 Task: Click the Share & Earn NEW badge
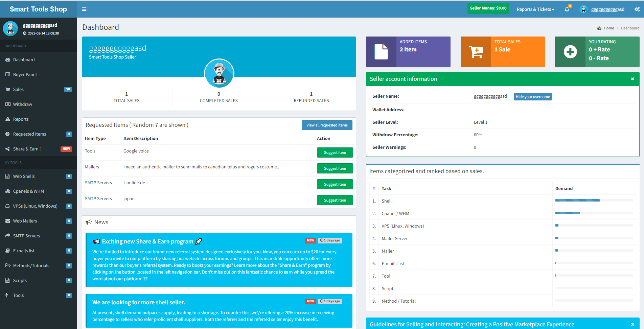[x=66, y=149]
